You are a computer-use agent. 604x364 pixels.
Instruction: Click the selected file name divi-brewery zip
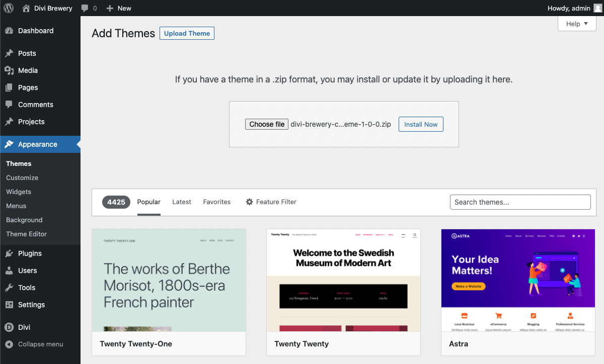coord(341,124)
